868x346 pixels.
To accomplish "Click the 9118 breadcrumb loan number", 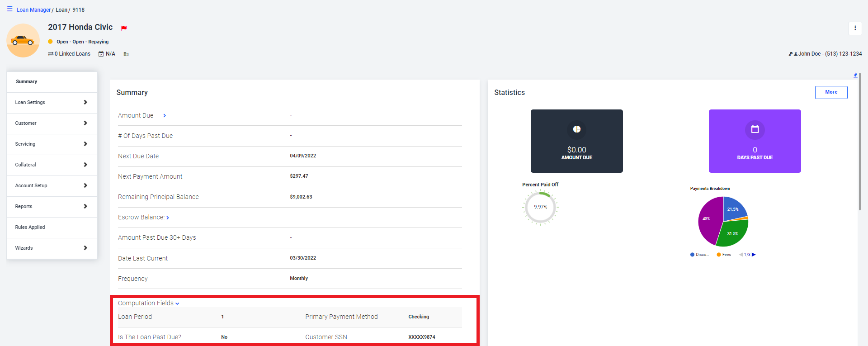I will [x=79, y=10].
